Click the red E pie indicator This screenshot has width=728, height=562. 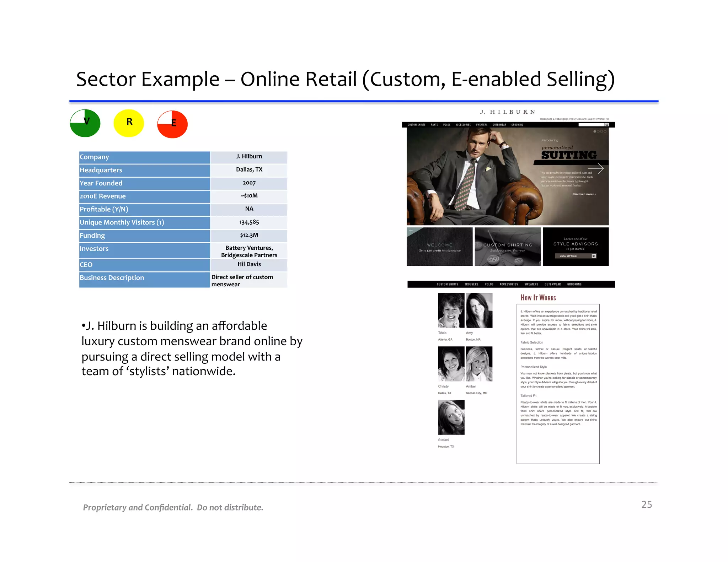point(172,124)
